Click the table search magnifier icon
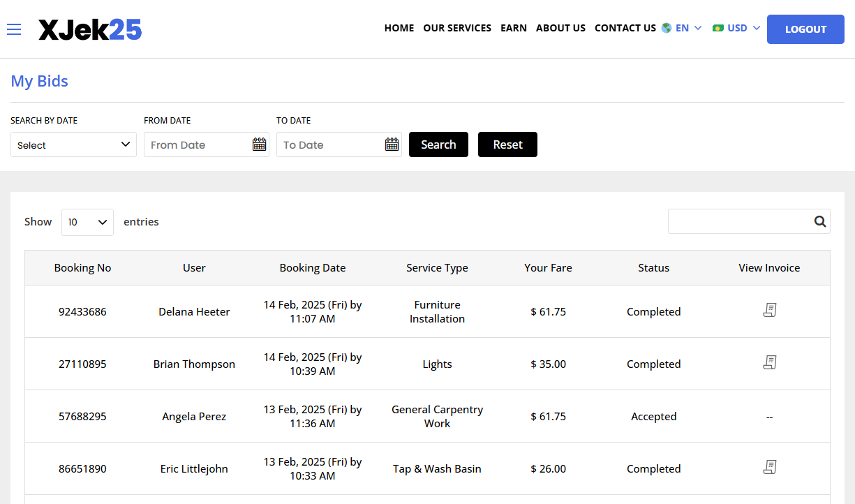 819,222
